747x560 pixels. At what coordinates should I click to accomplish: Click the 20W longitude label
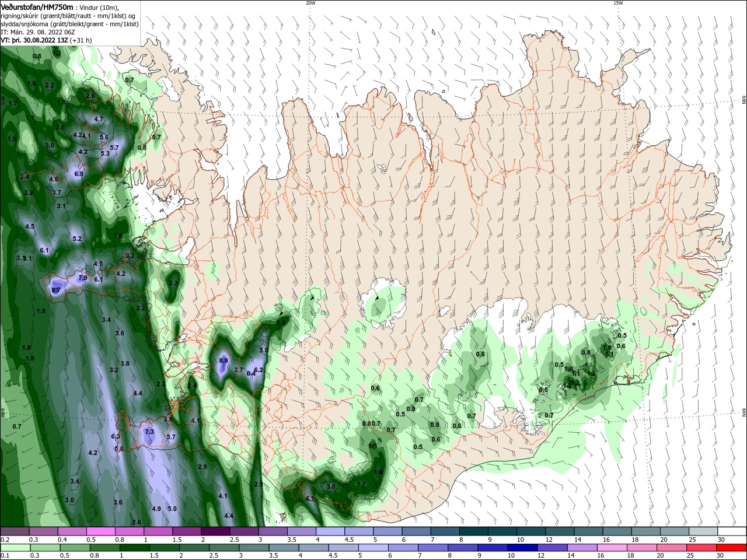310,3
